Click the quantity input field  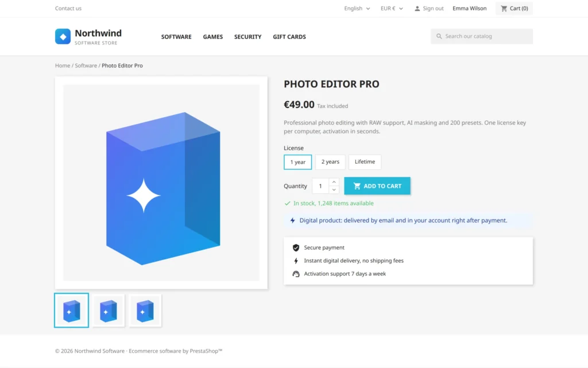(x=320, y=186)
